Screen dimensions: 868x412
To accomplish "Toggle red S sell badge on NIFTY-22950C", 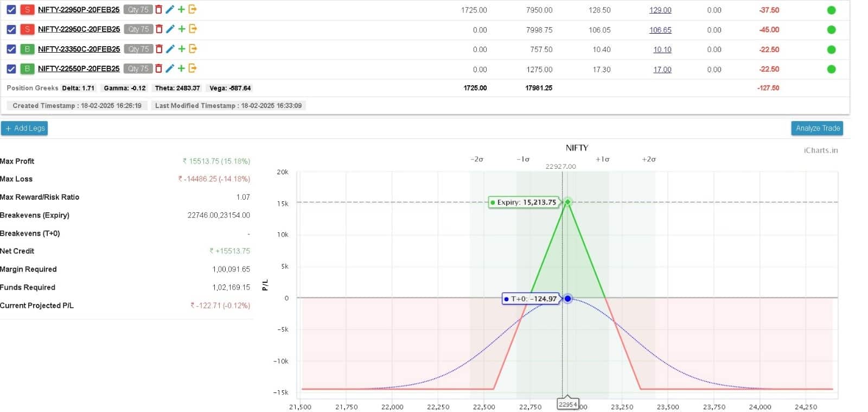I will [x=27, y=29].
